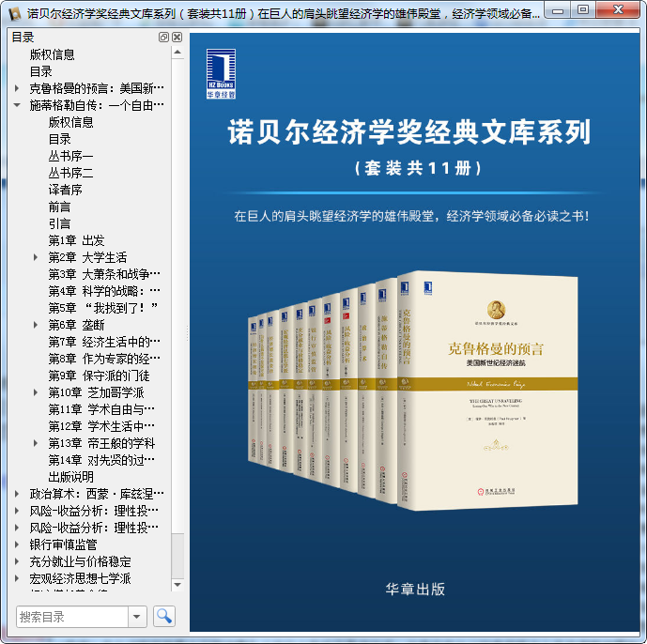Screen dimensions: 647x644
Task: Open 政治算术：西蒙·库兹涅… entry
Action: [97, 494]
